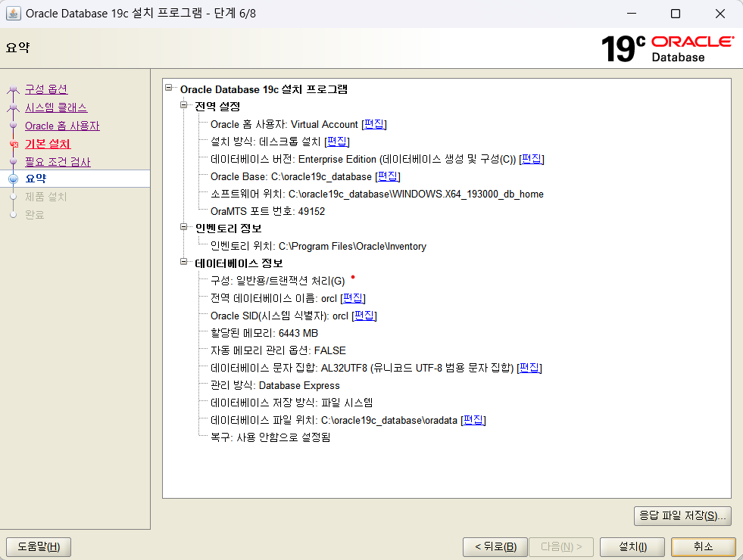Select the 할당된 메모리: 6443 MB row
The image size is (743, 560).
click(264, 333)
